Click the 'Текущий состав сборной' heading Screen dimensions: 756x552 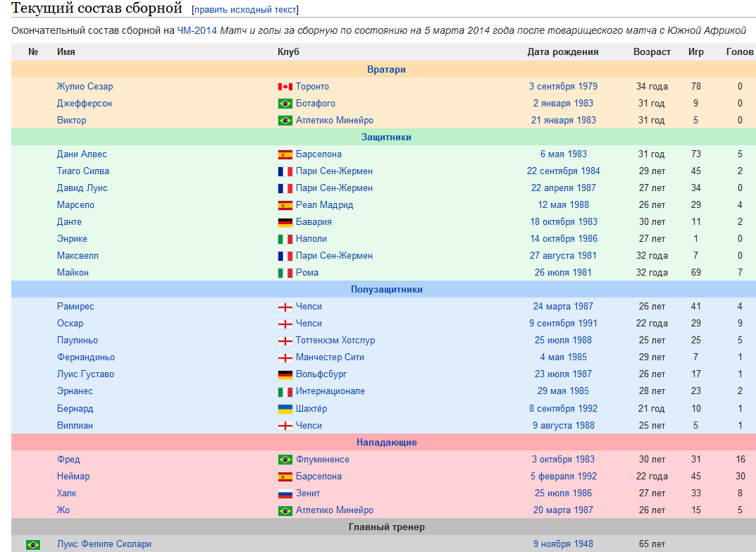click(x=97, y=8)
